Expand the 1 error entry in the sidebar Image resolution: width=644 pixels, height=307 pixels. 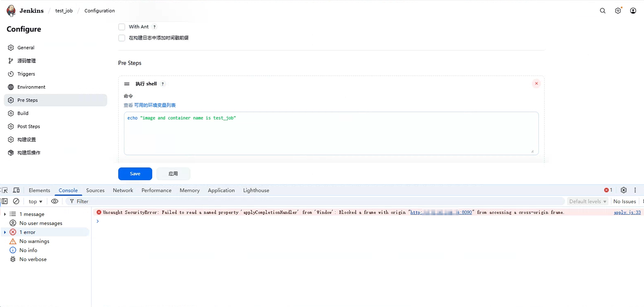pyautogui.click(x=5, y=232)
